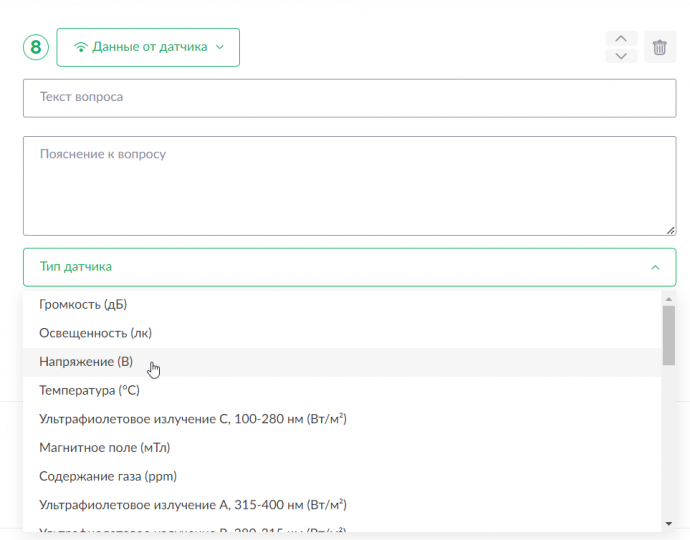The height and width of the screenshot is (540, 690).
Task: Open the Данные от датчика type dropdown
Action: (148, 48)
